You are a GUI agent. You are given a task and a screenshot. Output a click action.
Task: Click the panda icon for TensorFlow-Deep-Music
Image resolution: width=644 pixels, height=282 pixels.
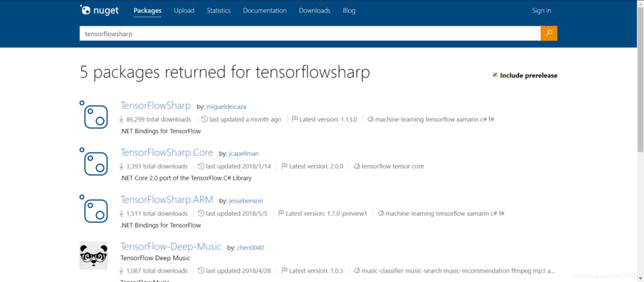click(94, 255)
